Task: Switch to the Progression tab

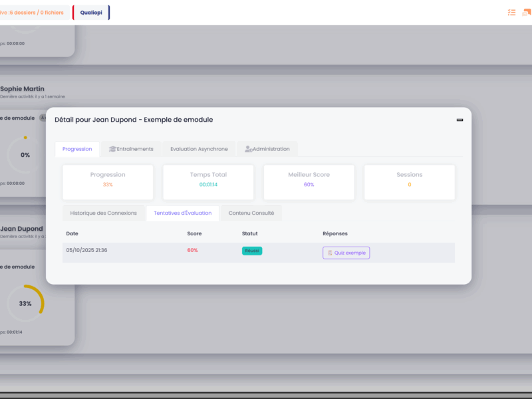Action: 77,149
